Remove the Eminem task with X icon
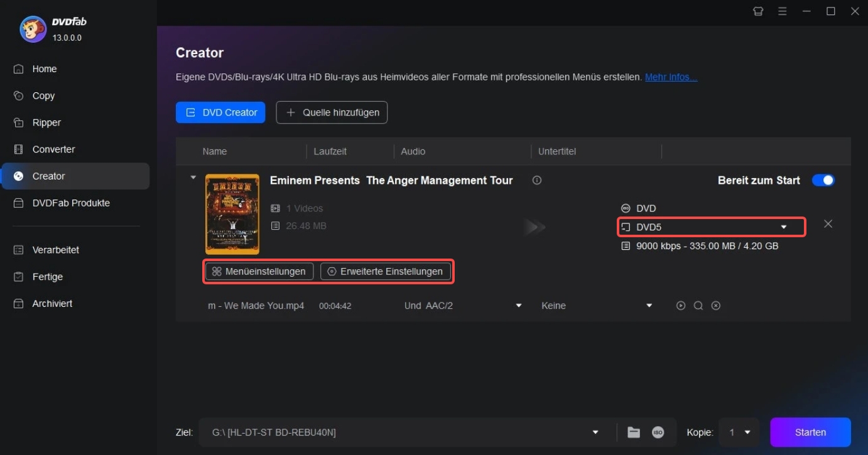Image resolution: width=868 pixels, height=455 pixels. (828, 224)
